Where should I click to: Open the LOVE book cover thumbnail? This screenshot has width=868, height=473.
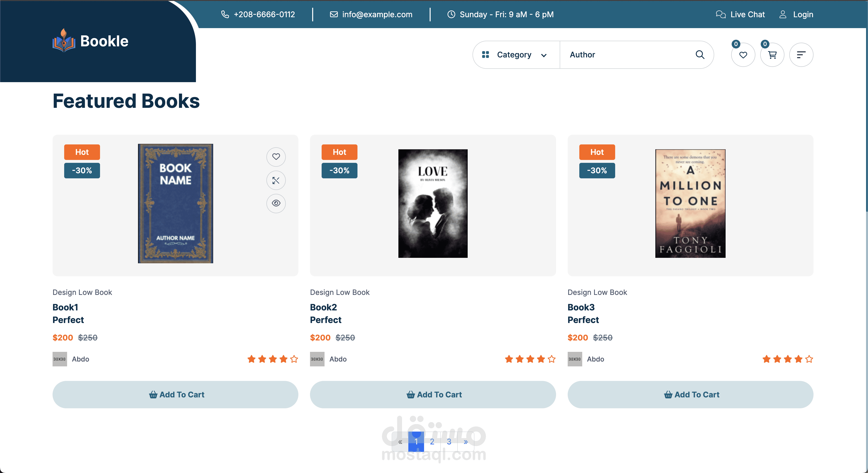pyautogui.click(x=433, y=203)
